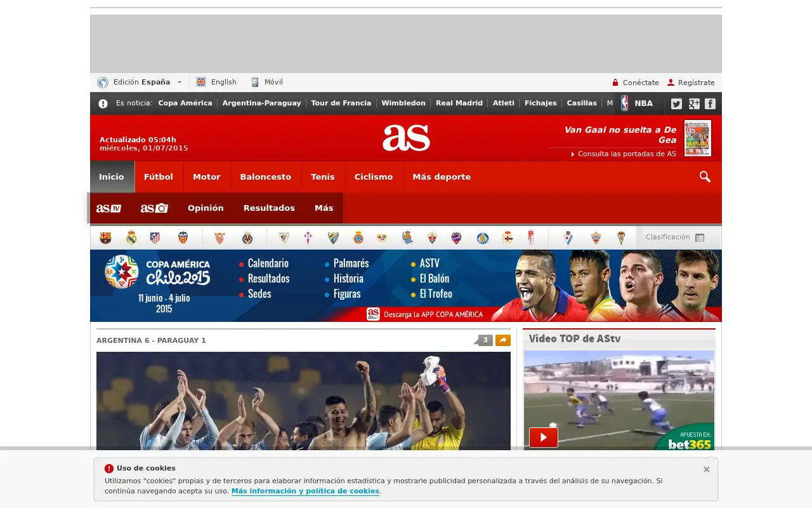The width and height of the screenshot is (812, 508).
Task: Open the AS TV logo section
Action: pyautogui.click(x=108, y=208)
